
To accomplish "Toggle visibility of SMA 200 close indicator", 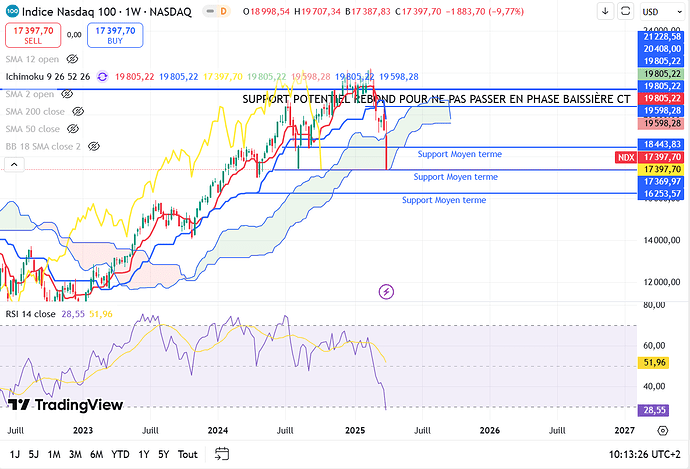I will (78, 111).
